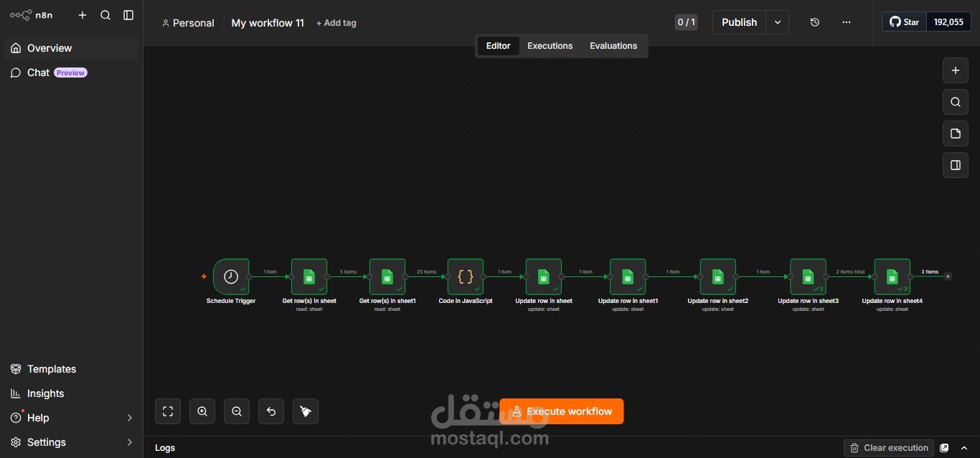Expand the Help menu
This screenshot has height=458, width=980.
tap(71, 418)
